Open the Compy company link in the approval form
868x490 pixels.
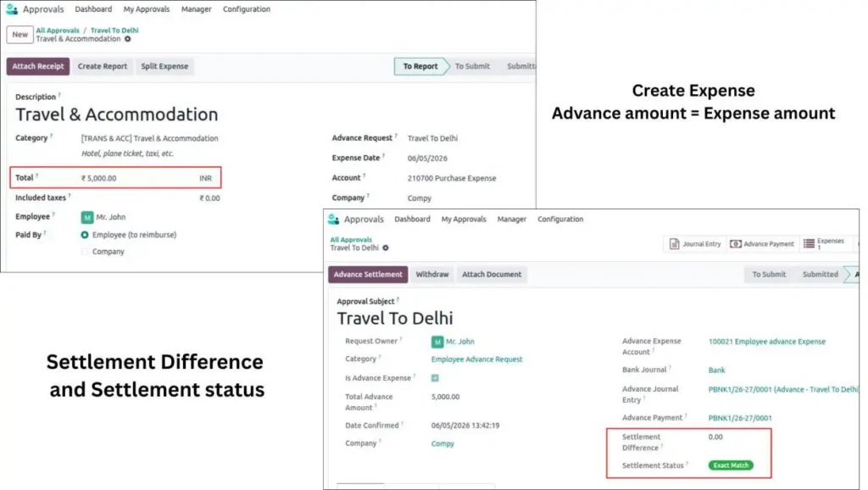[x=442, y=444]
